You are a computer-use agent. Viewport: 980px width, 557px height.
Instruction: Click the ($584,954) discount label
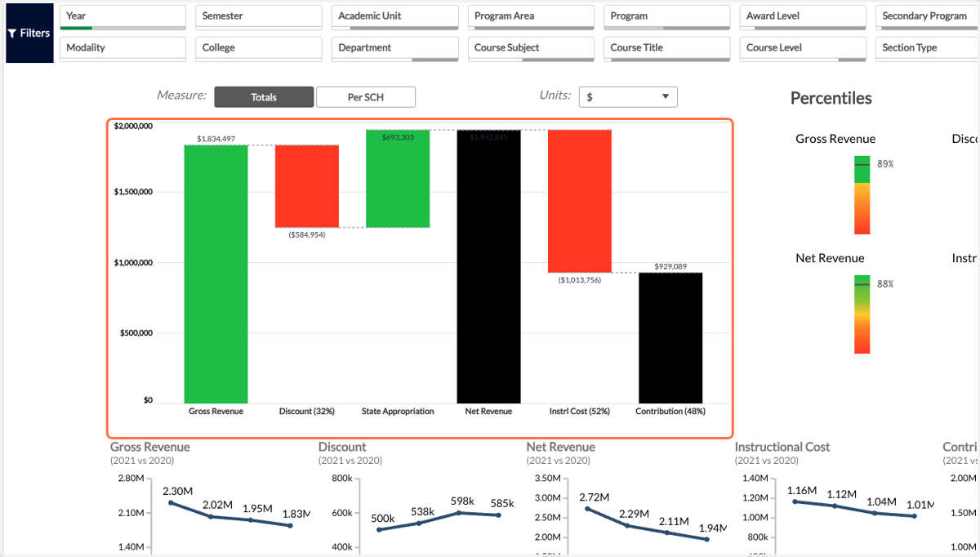click(x=306, y=234)
